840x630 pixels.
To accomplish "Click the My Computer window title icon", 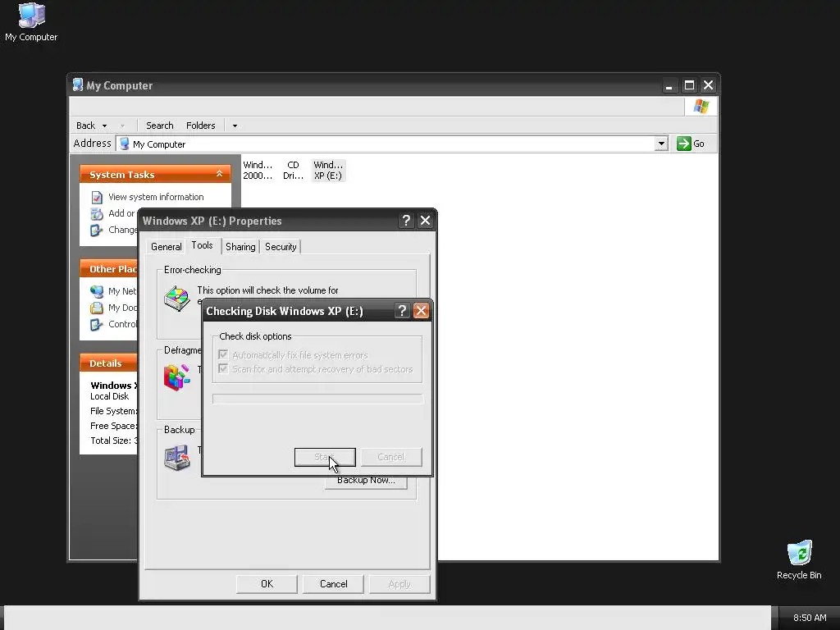I will [78, 84].
